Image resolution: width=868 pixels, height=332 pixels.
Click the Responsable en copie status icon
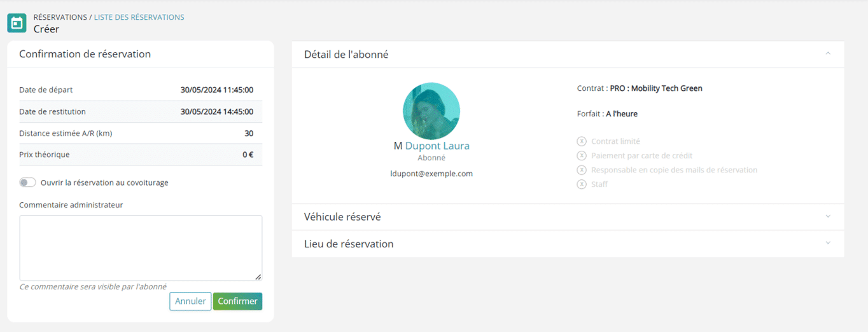pyautogui.click(x=582, y=170)
